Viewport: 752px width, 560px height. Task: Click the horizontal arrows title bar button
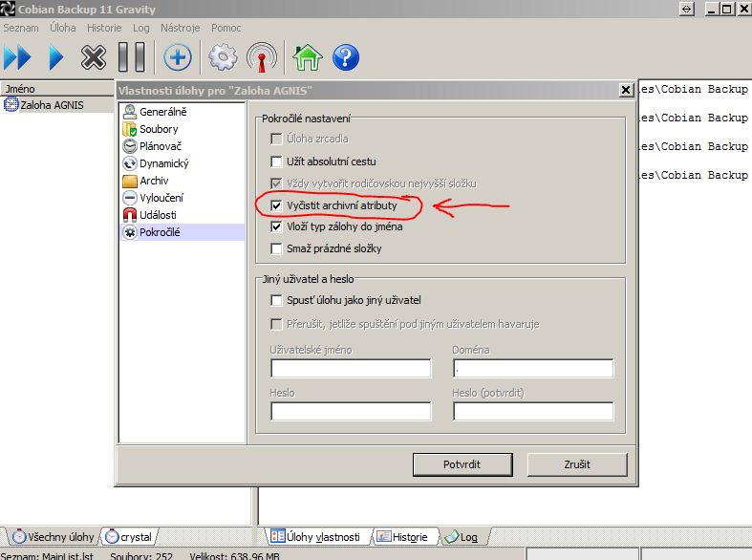coord(687,10)
